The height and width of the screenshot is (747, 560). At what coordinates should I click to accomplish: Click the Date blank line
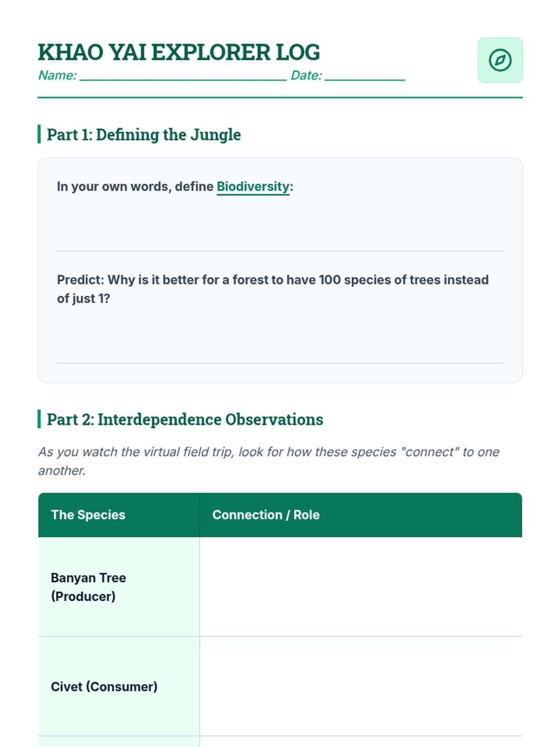point(365,76)
